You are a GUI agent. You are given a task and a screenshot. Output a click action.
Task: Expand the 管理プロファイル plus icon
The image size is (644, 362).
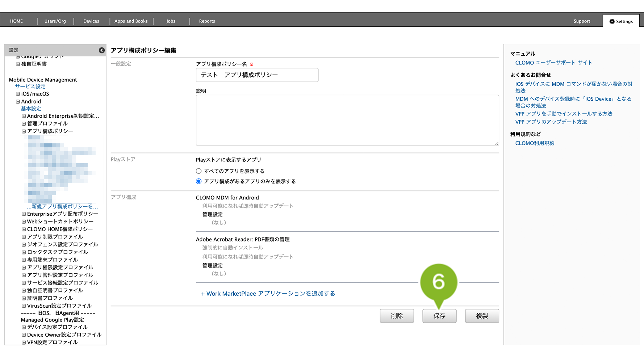(x=24, y=124)
